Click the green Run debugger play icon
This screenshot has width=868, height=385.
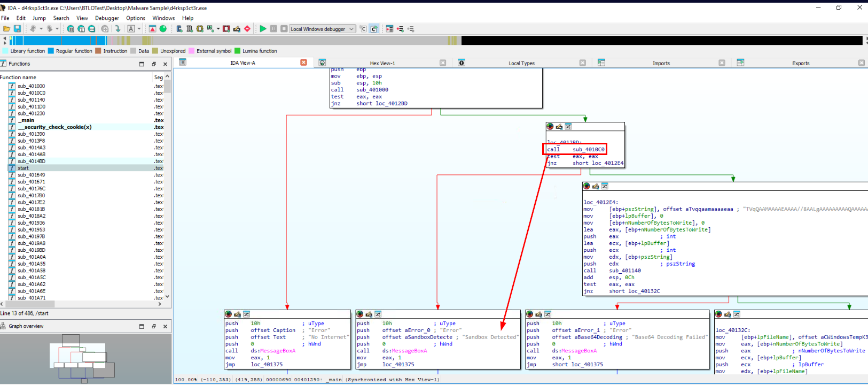tap(263, 29)
